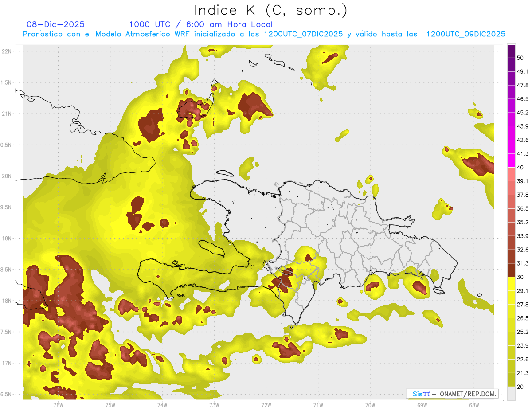Click the colorbar value "49.1"
This screenshot has height=411, width=532.
(x=523, y=71)
